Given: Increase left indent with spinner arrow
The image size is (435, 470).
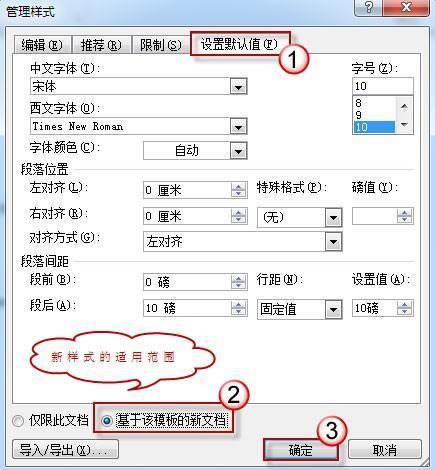Looking at the screenshot, I should [x=238, y=187].
